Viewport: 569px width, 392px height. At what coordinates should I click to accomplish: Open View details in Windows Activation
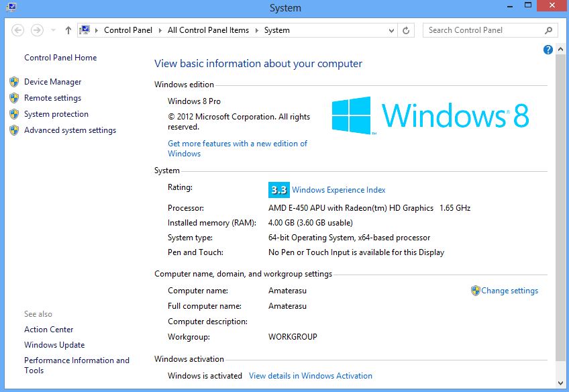311,376
